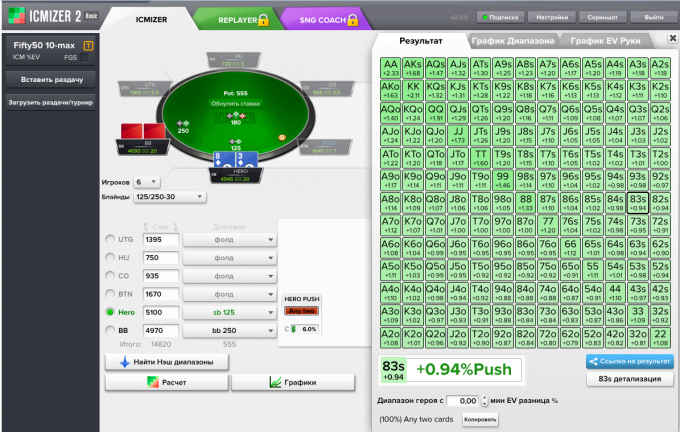
Task: Click the colored grid icon on Расчет button
Action: coord(153,382)
